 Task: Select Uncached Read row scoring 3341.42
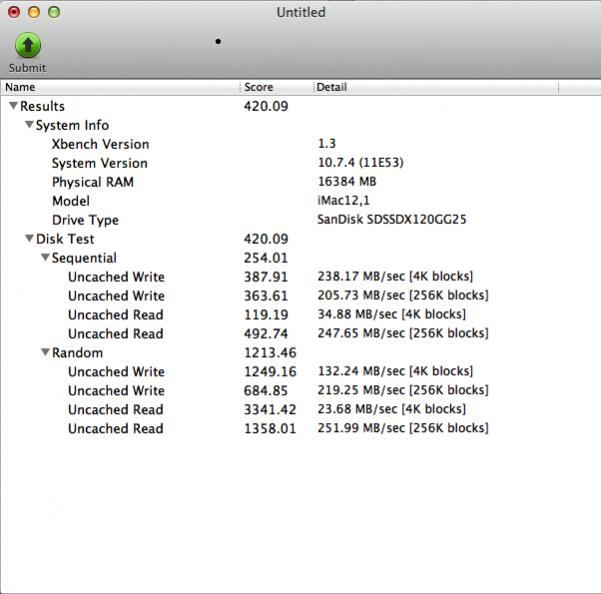tap(300, 409)
